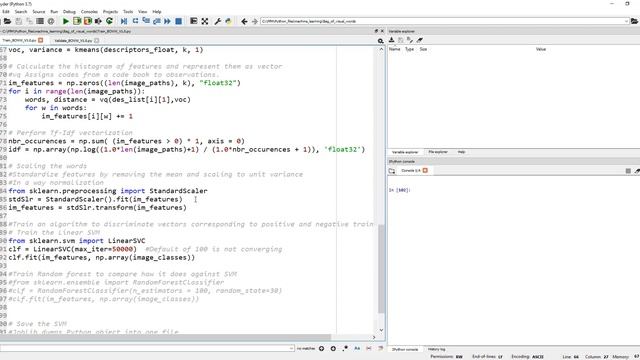Open the Projects menu
The height and width of the screenshot is (360, 640).
110,12
